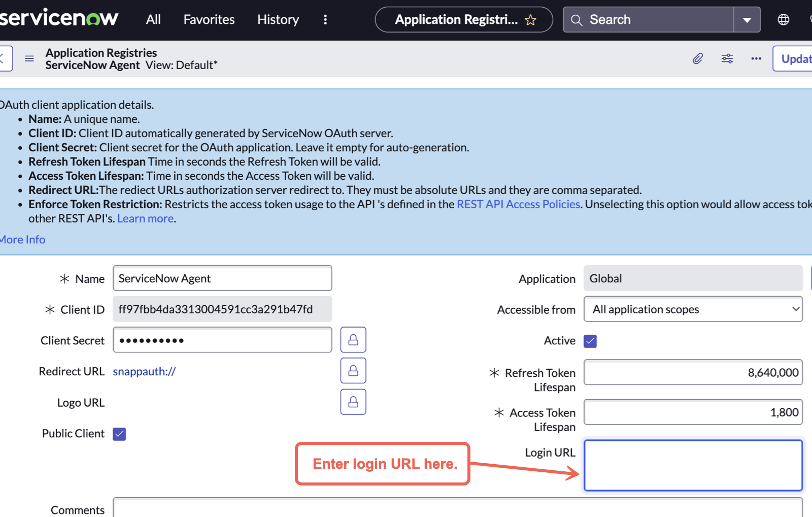Click the Client ID field
The height and width of the screenshot is (517, 812).
coord(222,309)
